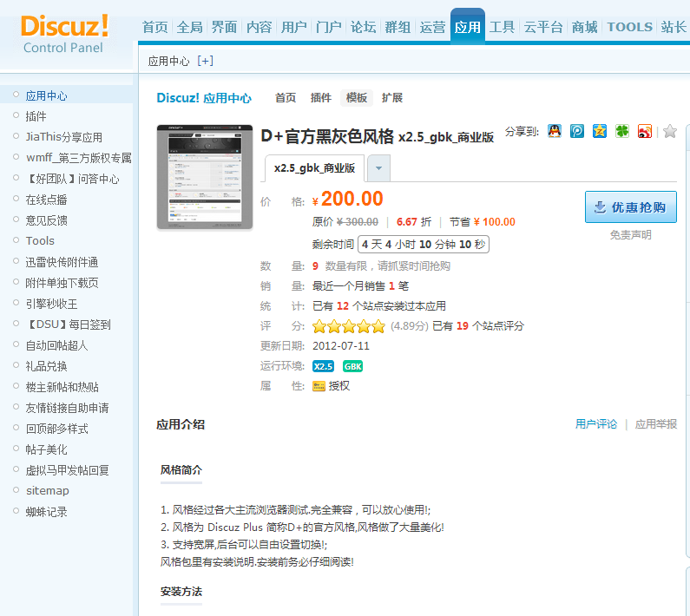Click the X2.5 environment badge
Viewport: 690px width, 616px height.
(323, 366)
